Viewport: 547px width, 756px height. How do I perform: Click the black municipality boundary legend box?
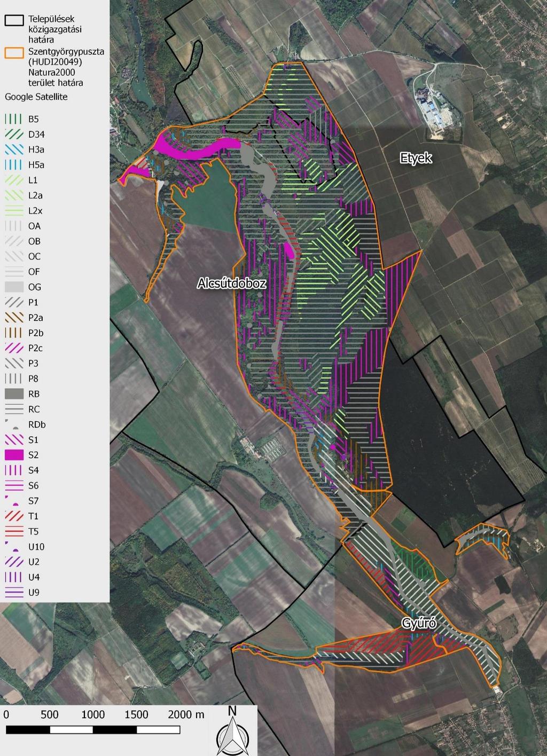pyautogui.click(x=14, y=20)
